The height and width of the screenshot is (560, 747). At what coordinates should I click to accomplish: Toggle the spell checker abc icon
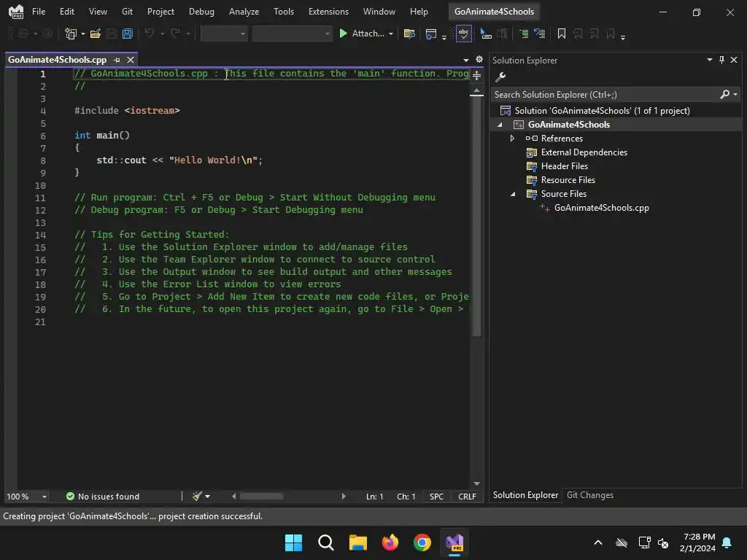[x=463, y=34]
